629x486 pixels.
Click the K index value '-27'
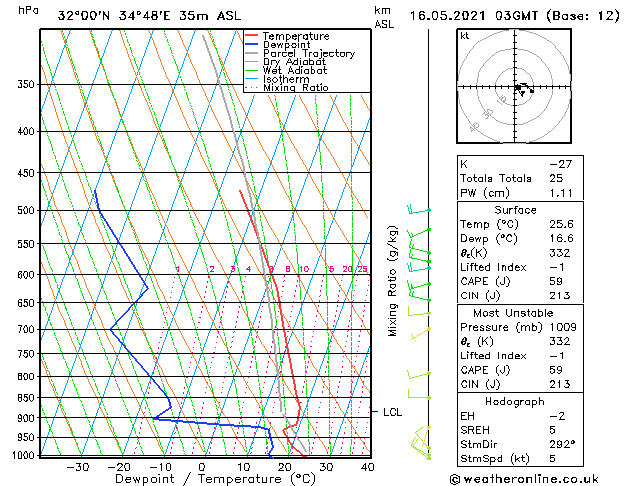tap(560, 164)
